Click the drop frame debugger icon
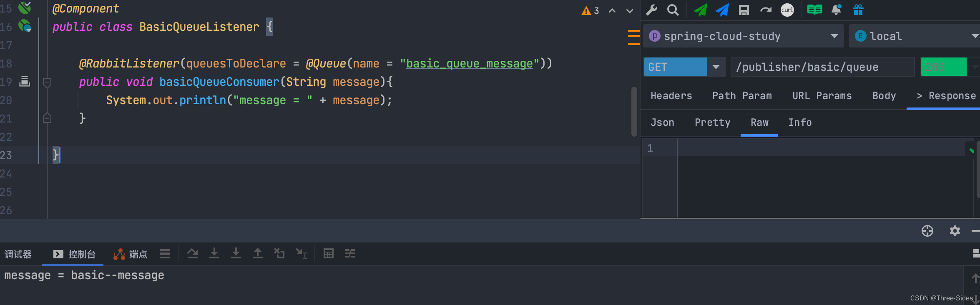Screen dimensions: 980x305 pos(279,253)
